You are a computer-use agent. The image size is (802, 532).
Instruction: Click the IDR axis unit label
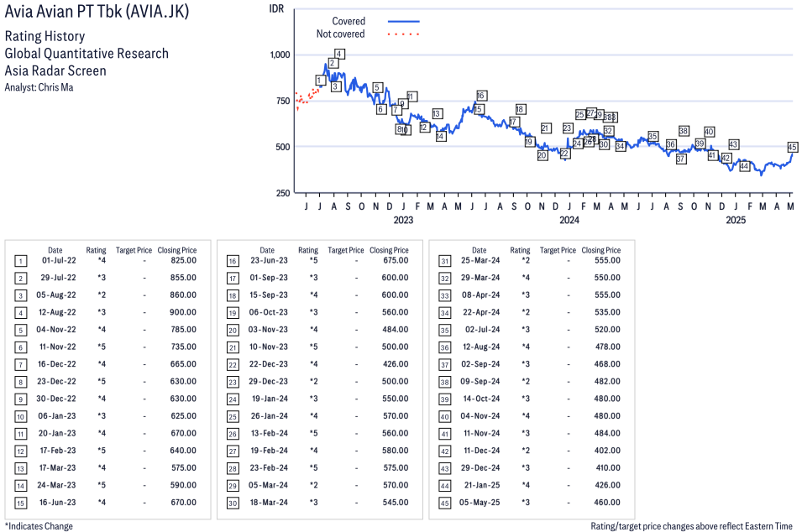pyautogui.click(x=276, y=9)
